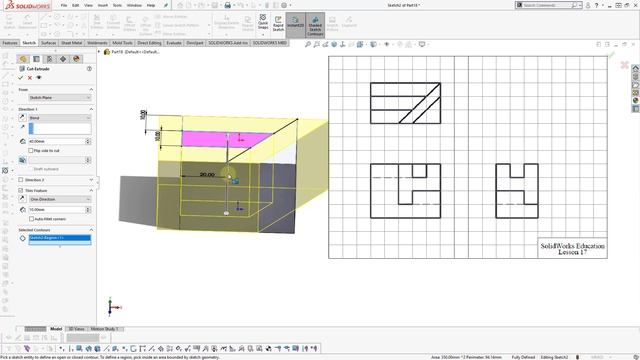Open the From Sketch Plane dropdown
The image size is (640, 360).
click(x=60, y=98)
